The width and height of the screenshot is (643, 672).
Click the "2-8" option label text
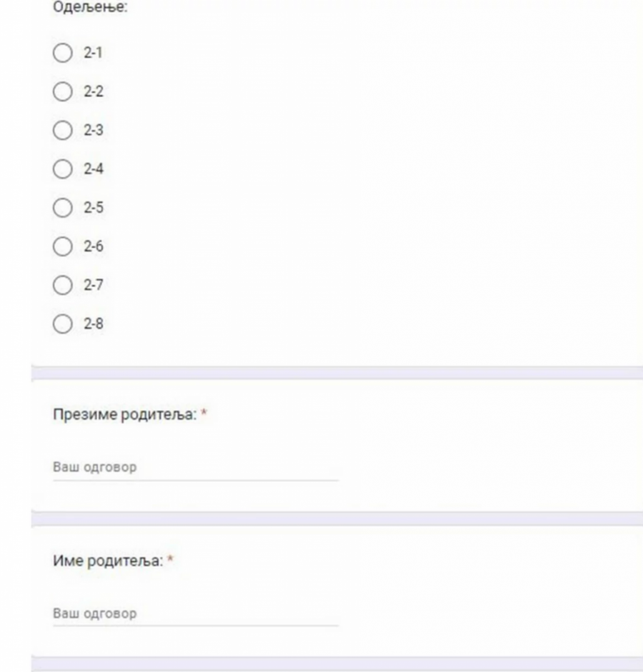pos(94,324)
